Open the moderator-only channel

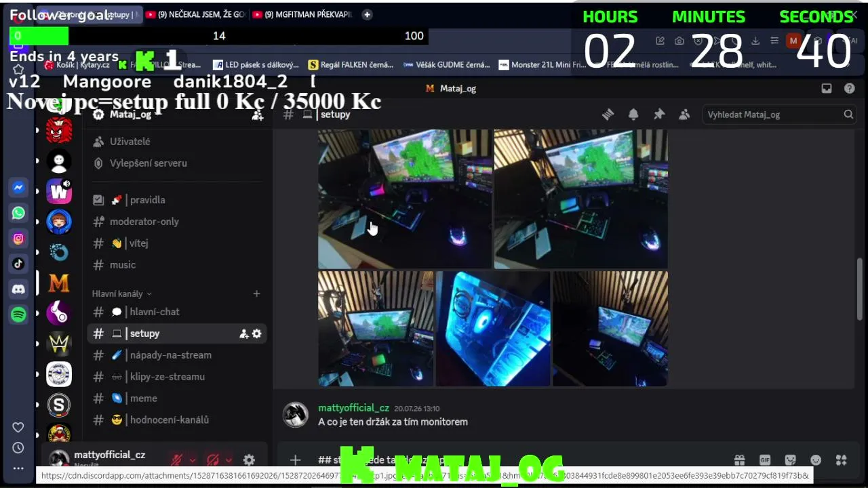coord(176,222)
